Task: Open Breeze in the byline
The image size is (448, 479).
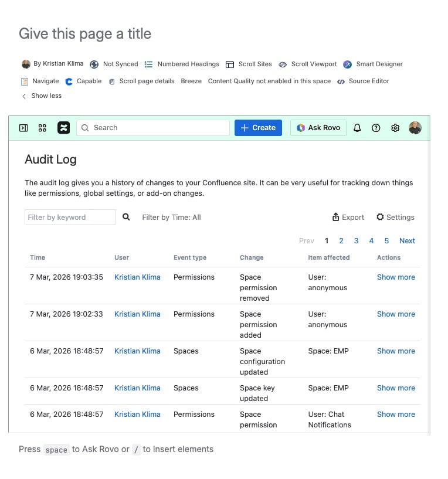Action: 191,81
